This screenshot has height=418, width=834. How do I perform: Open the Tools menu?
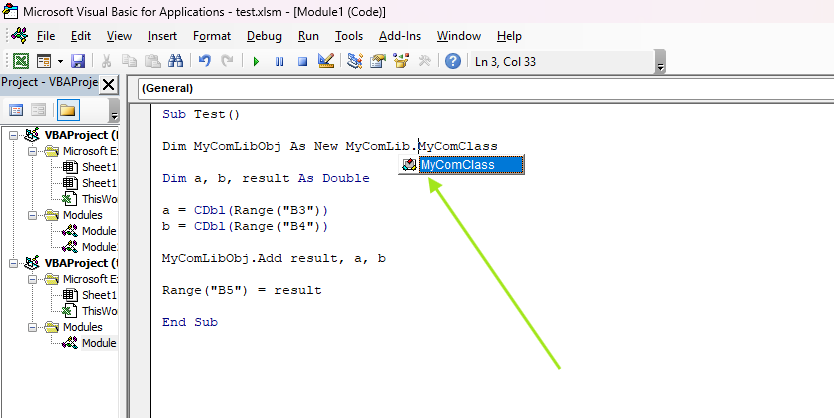[x=349, y=36]
